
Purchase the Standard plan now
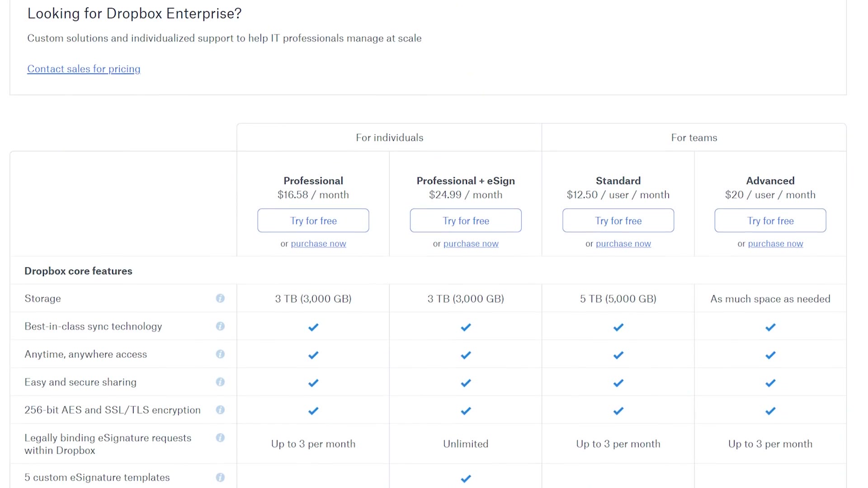click(x=623, y=244)
